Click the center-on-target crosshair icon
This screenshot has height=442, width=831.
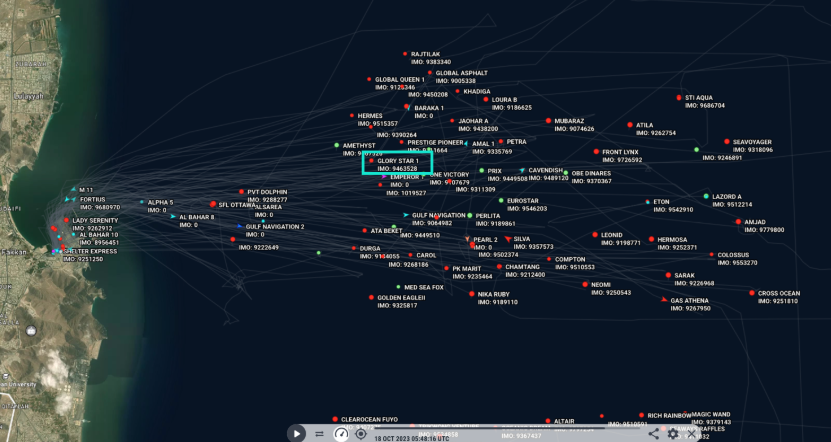pyautogui.click(x=361, y=434)
